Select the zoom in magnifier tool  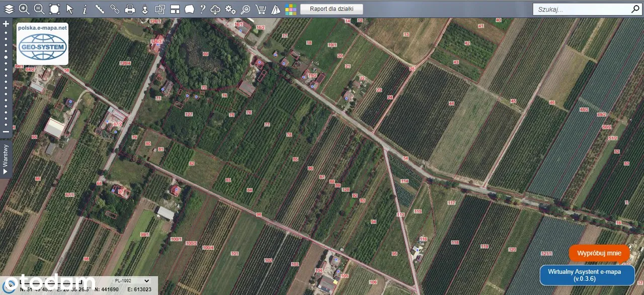click(x=24, y=9)
